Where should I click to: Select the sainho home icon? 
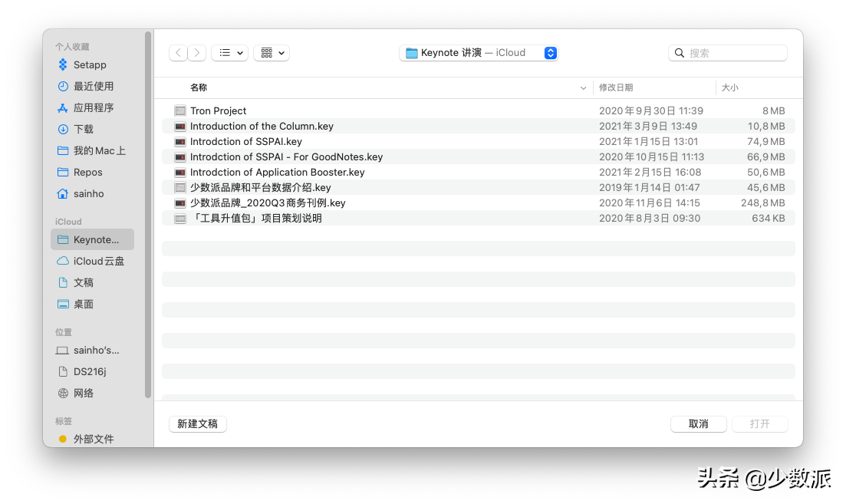tap(63, 194)
